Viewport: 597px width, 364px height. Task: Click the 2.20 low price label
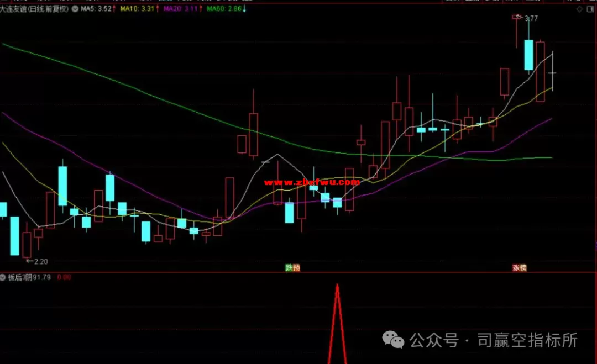[x=41, y=262]
